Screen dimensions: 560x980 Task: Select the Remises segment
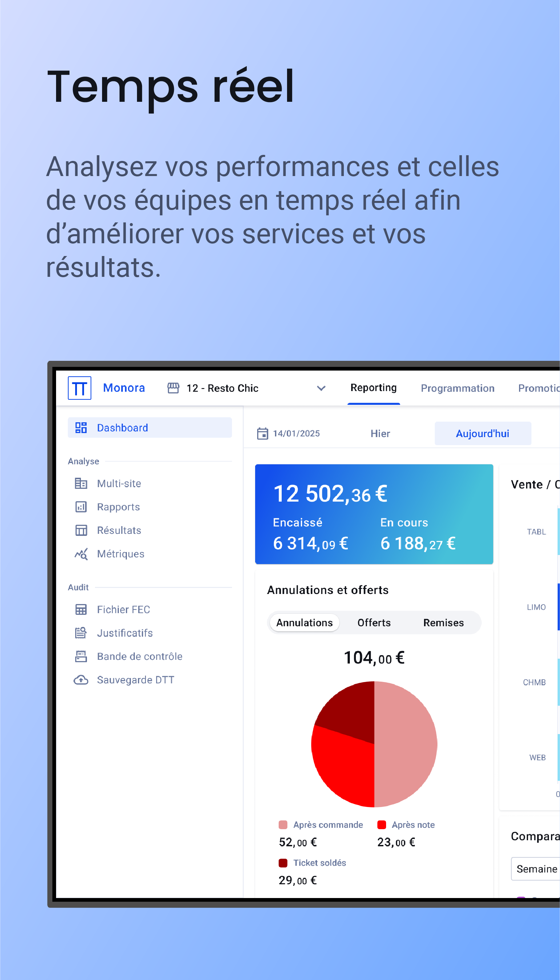444,623
